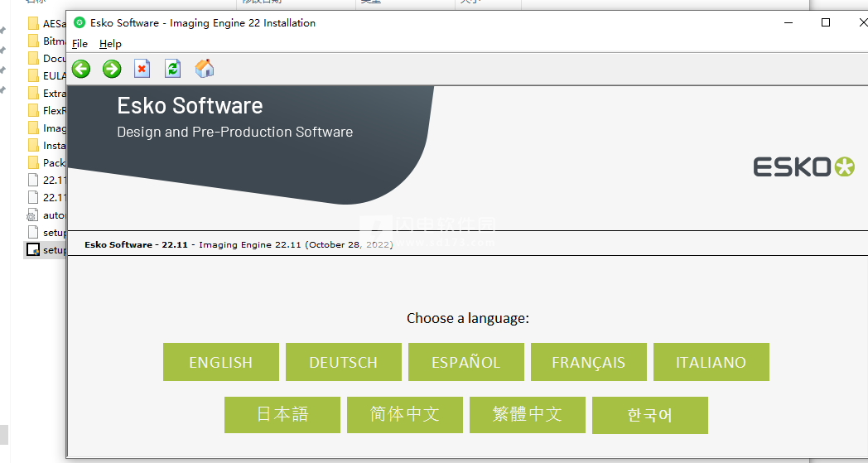The width and height of the screenshot is (868, 463).
Task: Click the green Back arrow toolbar icon
Action: click(x=81, y=69)
